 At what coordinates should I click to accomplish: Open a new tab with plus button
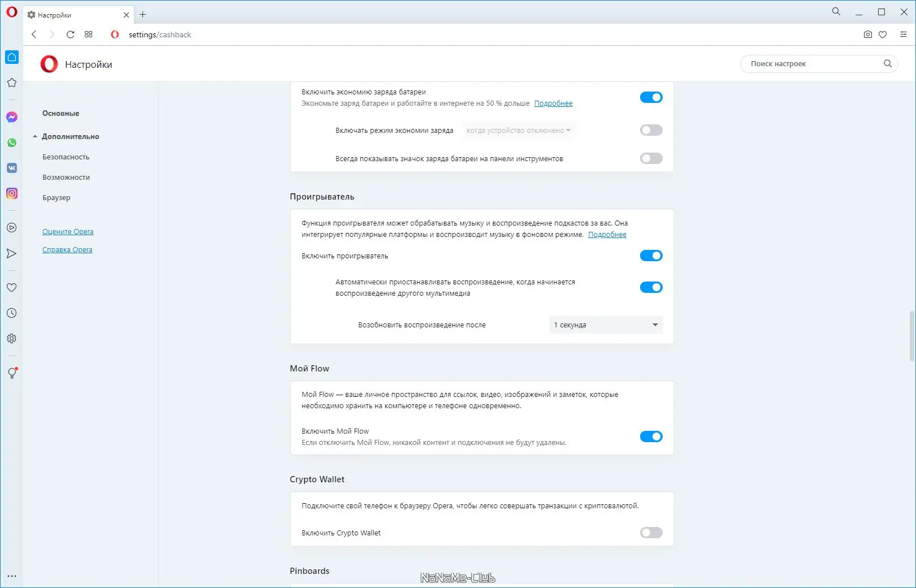click(x=142, y=15)
